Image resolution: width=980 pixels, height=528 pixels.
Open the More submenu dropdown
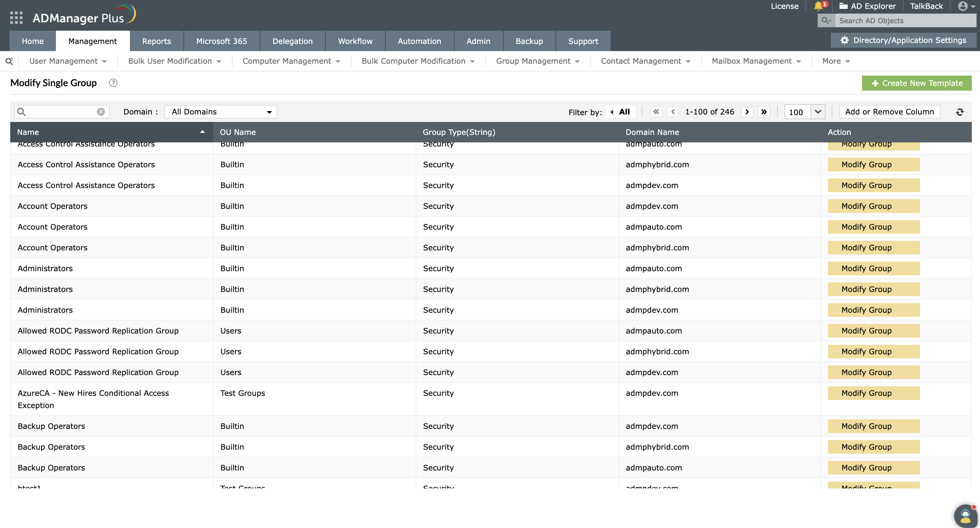pyautogui.click(x=835, y=61)
